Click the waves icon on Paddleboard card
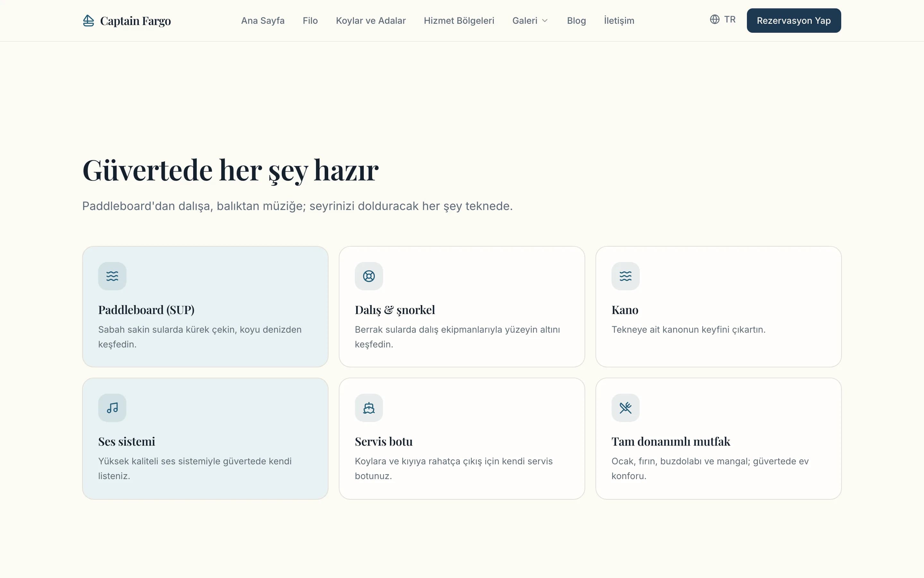This screenshot has height=578, width=924. point(112,276)
